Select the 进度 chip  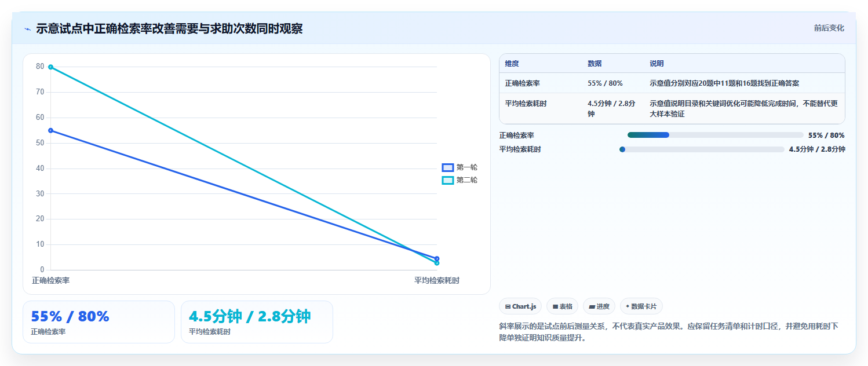599,306
